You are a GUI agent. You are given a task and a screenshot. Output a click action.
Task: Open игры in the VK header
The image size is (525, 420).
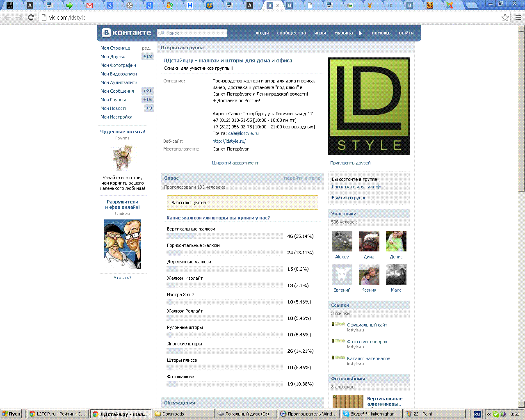click(x=320, y=33)
